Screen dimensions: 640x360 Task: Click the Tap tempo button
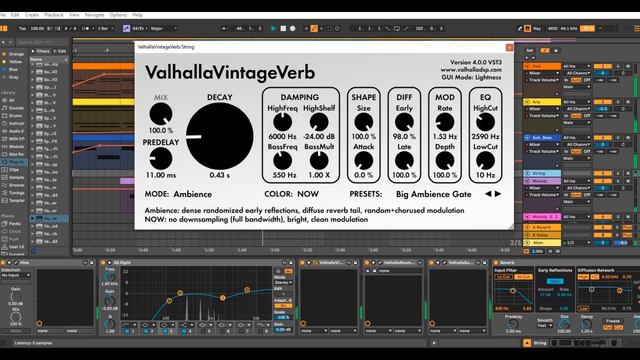click(22, 29)
